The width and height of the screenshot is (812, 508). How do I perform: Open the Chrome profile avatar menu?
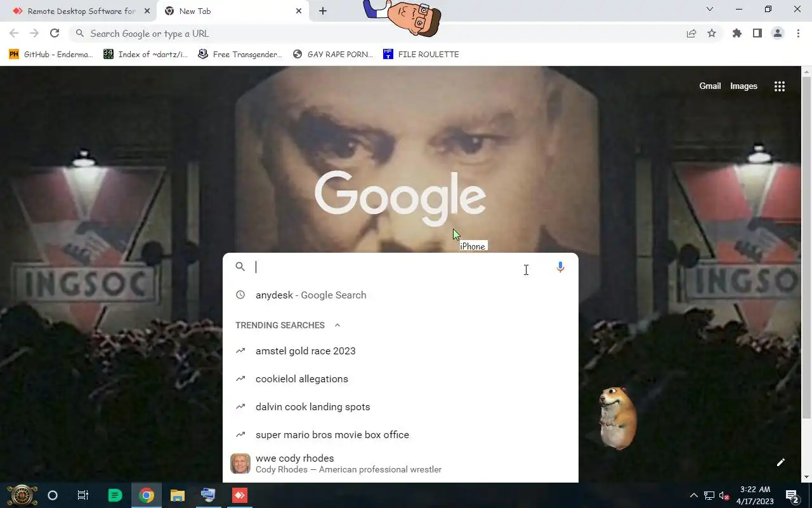tap(778, 34)
